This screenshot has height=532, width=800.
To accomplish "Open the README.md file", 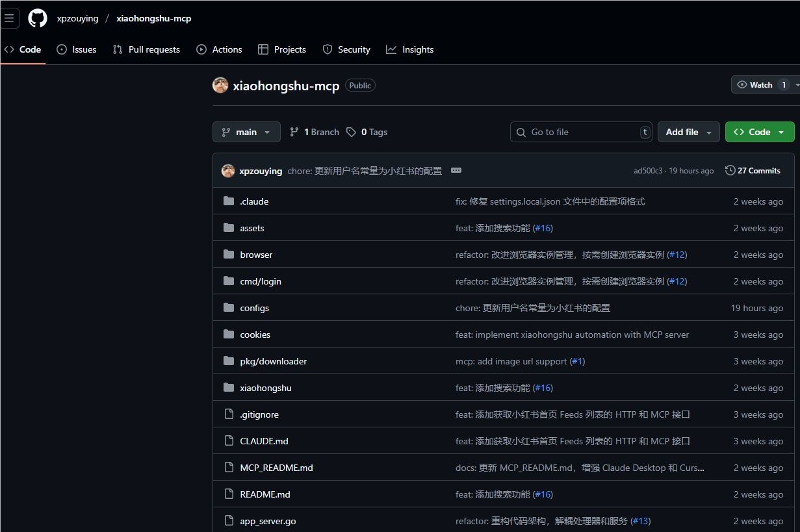I will coord(265,494).
